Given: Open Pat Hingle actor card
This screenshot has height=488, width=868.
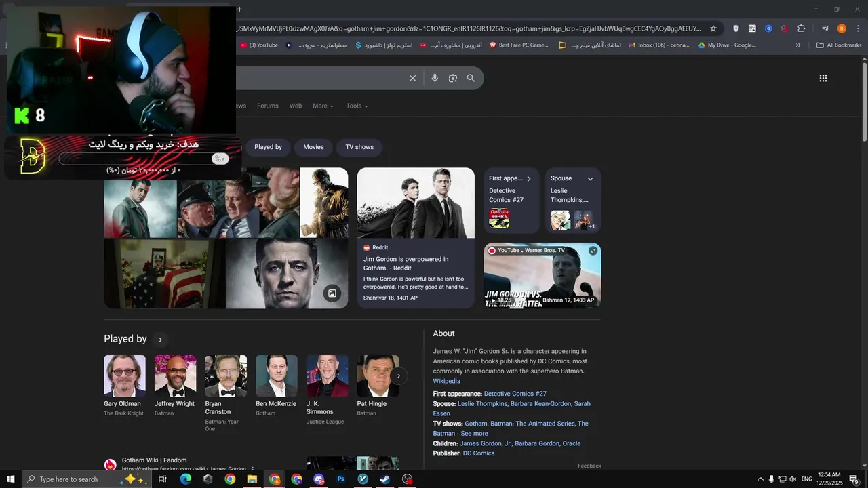Looking at the screenshot, I should [x=378, y=386].
